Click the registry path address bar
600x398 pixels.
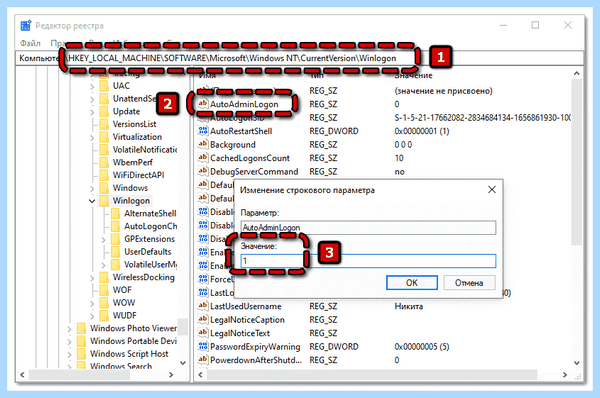300,58
